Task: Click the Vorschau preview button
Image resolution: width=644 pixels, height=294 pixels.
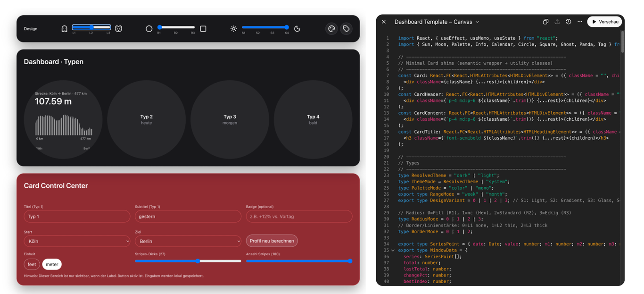Action: [x=604, y=22]
